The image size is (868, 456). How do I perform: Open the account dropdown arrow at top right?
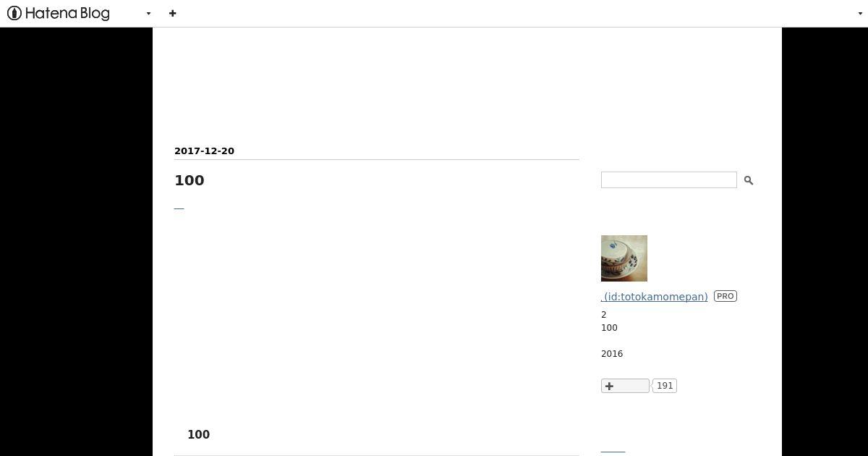(x=860, y=14)
